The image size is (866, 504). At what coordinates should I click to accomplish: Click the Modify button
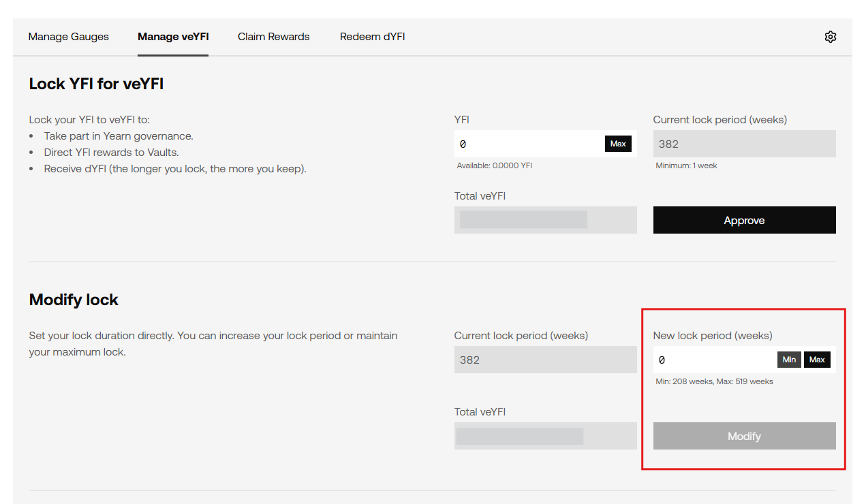click(x=744, y=436)
